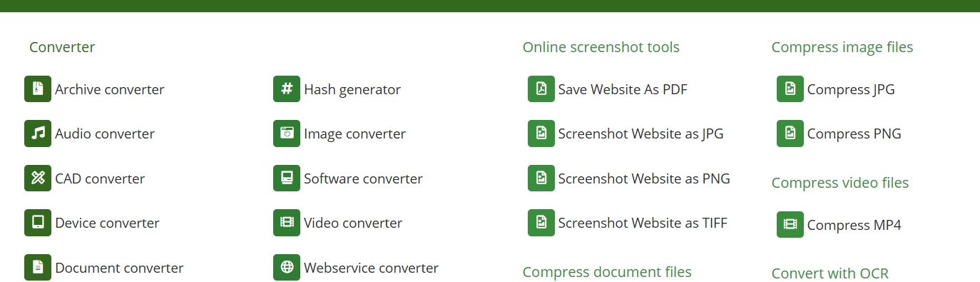Image resolution: width=980 pixels, height=282 pixels.
Task: Go to Document converter
Action: (x=119, y=268)
